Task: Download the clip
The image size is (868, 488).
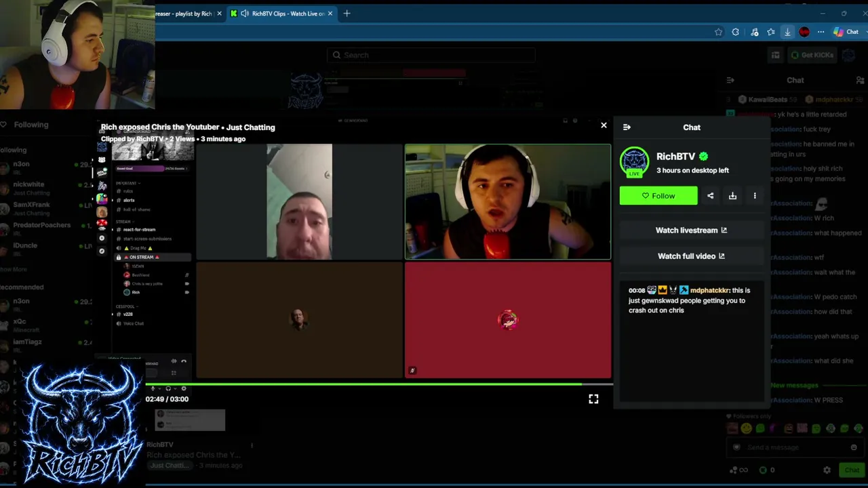Action: pos(732,196)
